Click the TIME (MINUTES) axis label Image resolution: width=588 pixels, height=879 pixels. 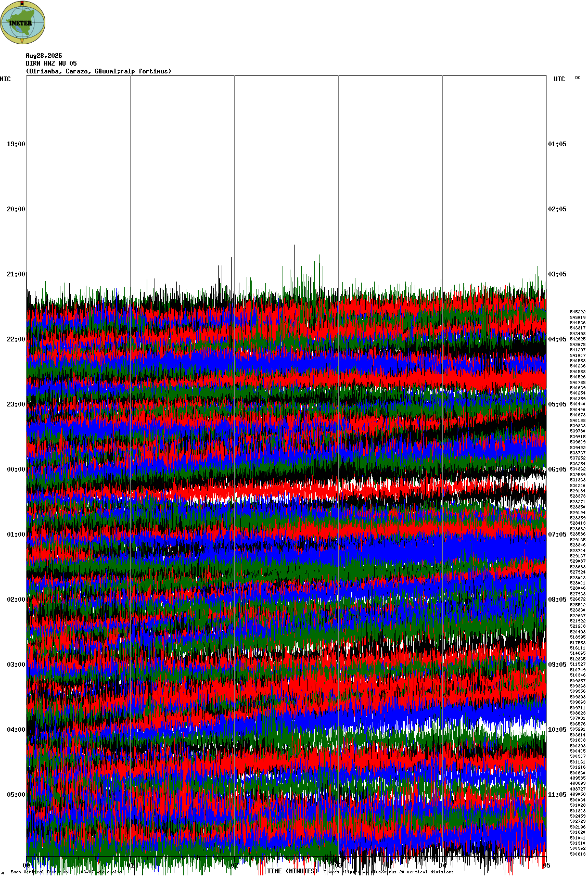(x=292, y=871)
